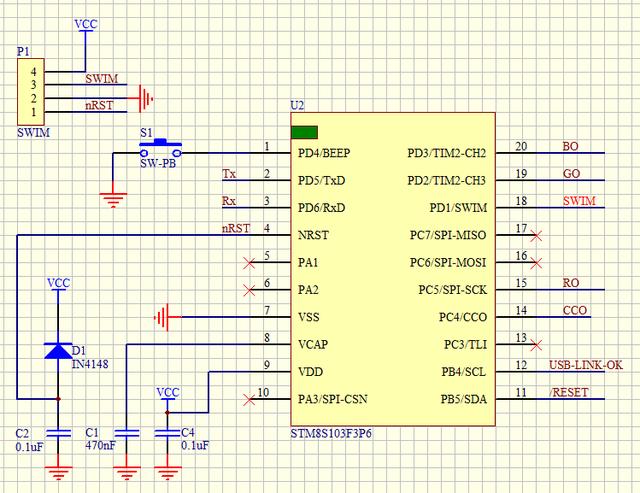Select the ground symbol below the S1 switch
Viewport: 640px width, 493px height.
(112, 198)
